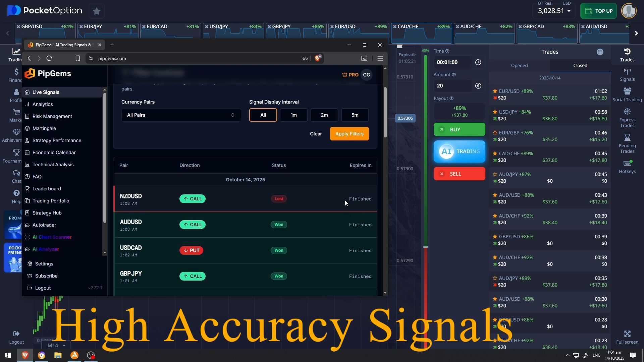Viewport: 644px width, 362px height.
Task: Select the 5m signal display interval
Action: pos(355,115)
